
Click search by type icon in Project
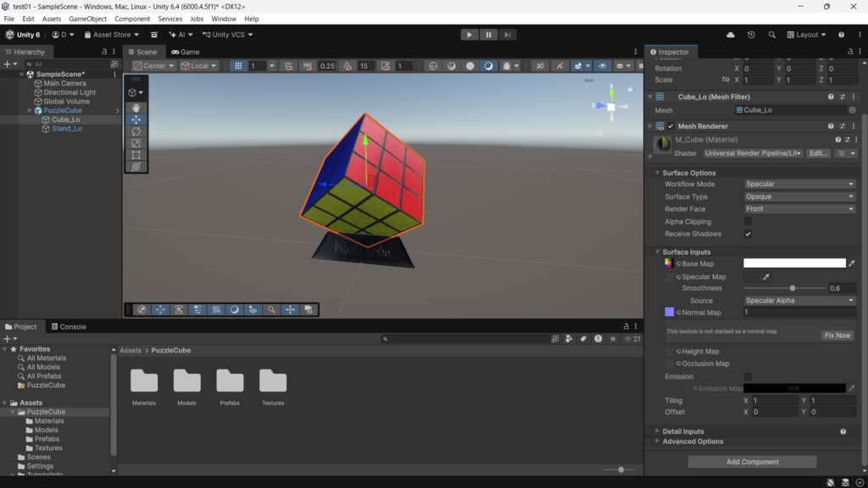click(x=569, y=339)
